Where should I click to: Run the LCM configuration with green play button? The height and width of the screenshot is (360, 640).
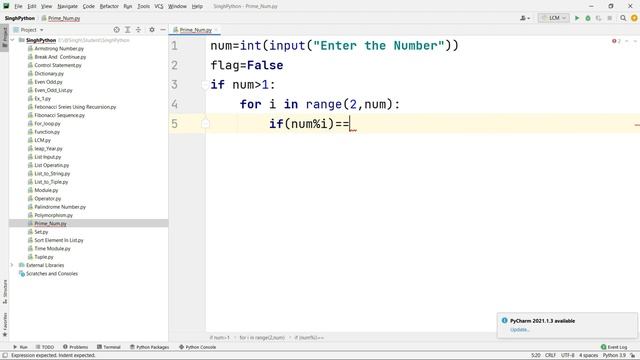(x=577, y=18)
